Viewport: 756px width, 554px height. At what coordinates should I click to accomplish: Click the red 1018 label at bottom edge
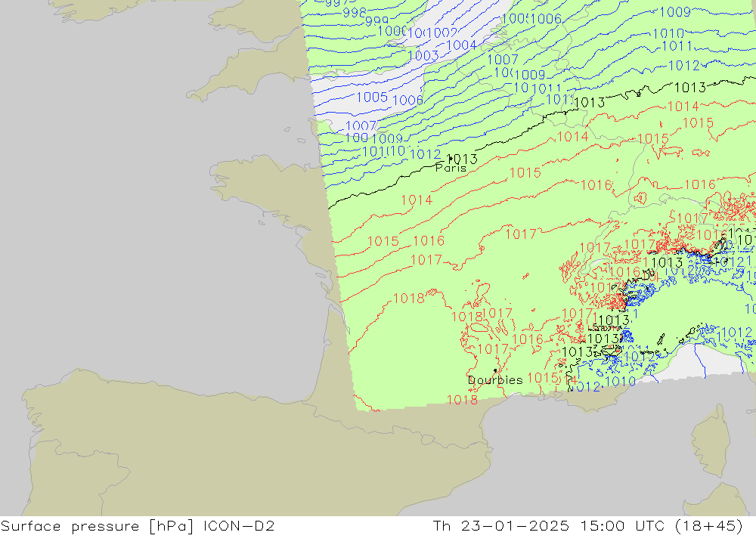(x=462, y=400)
